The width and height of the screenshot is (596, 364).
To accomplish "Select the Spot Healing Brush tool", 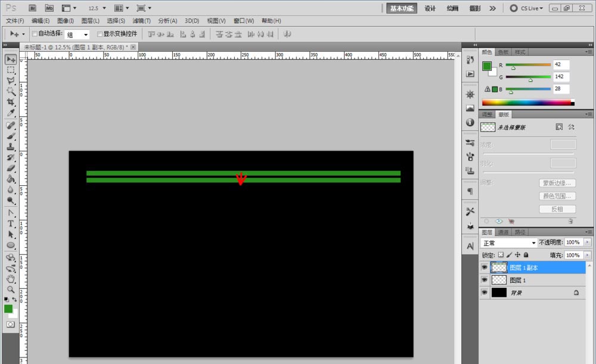I will point(11,125).
